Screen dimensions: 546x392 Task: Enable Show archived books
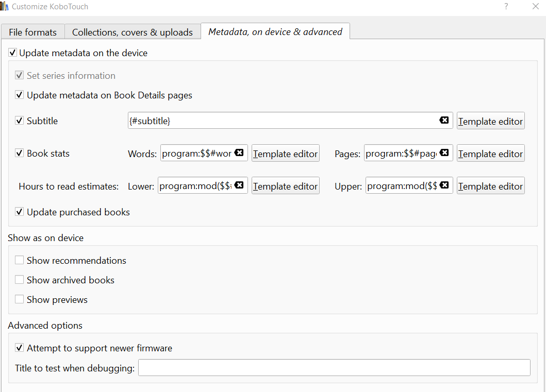click(x=20, y=280)
